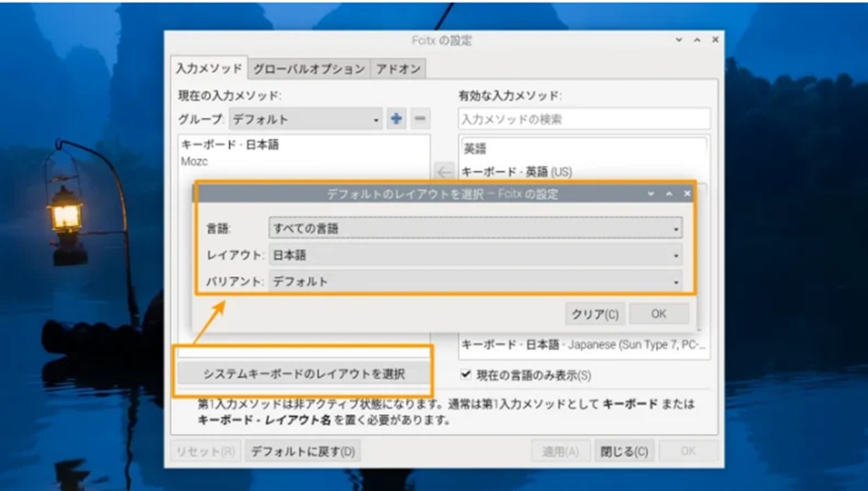868x491 pixels.
Task: Click OK in the layout dialog
Action: coord(659,314)
